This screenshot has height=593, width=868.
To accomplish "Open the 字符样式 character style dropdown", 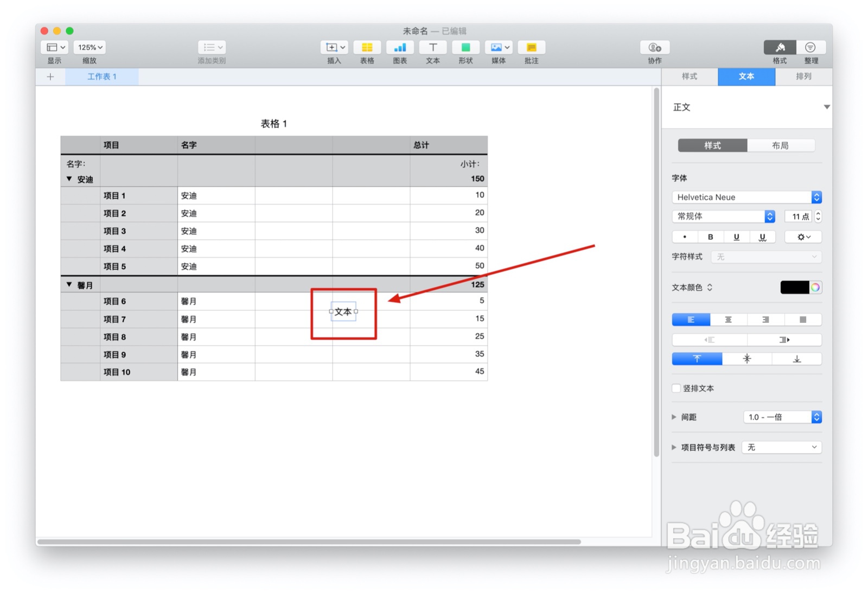I will pos(766,257).
